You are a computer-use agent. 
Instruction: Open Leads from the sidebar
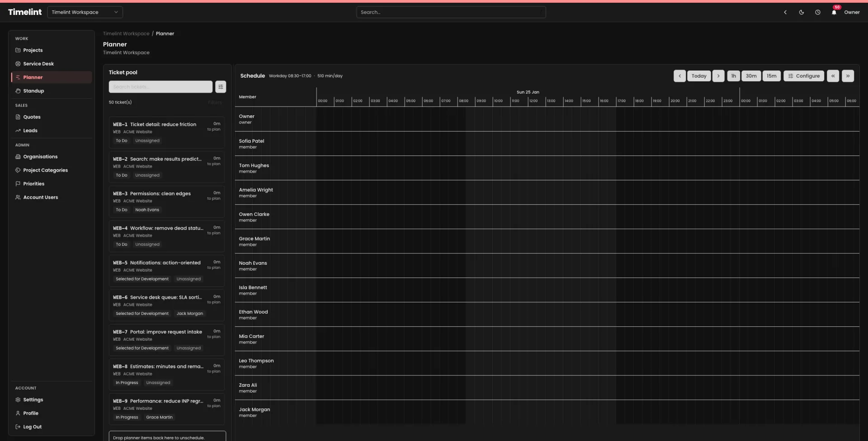[30, 131]
